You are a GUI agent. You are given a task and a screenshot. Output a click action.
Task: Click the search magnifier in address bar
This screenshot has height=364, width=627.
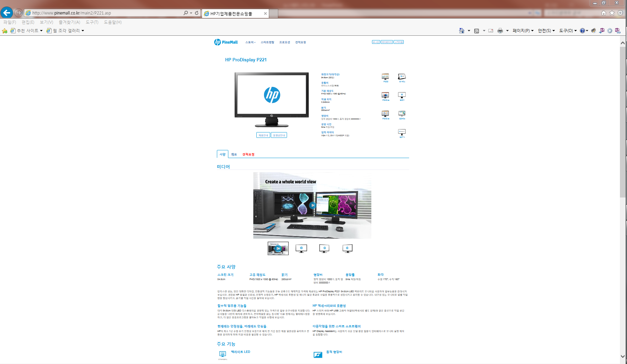[186, 13]
